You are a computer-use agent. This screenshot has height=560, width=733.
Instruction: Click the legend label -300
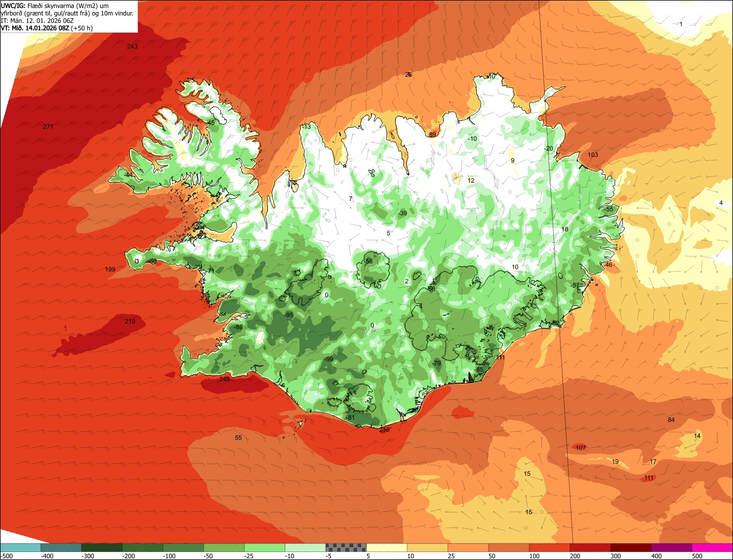[x=87, y=556]
